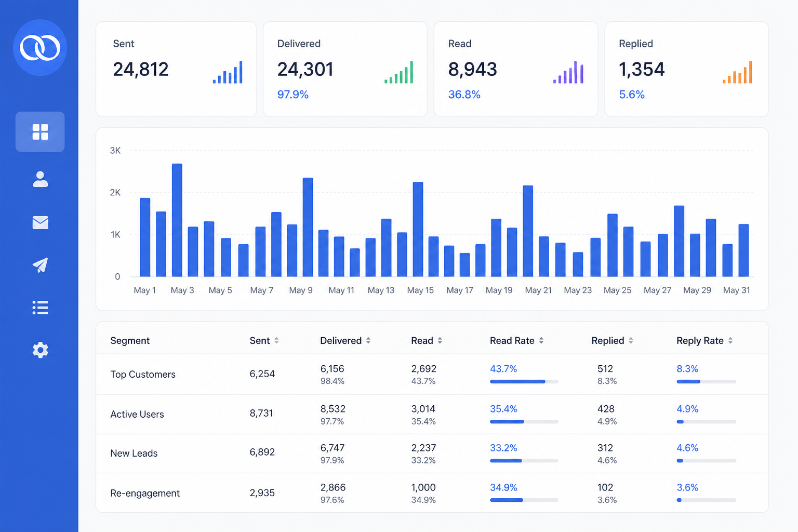Sort table by the Sent column arrows
Image resolution: width=798 pixels, height=532 pixels.
tap(276, 340)
